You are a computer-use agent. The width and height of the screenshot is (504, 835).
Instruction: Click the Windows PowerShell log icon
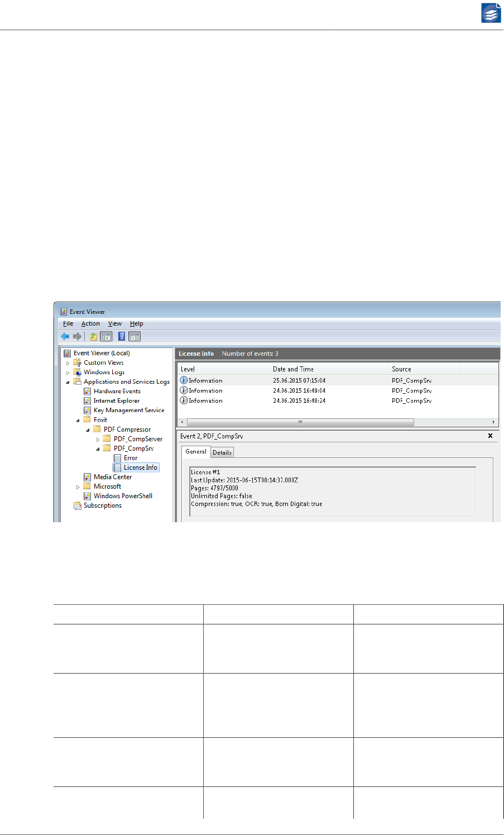(x=88, y=496)
